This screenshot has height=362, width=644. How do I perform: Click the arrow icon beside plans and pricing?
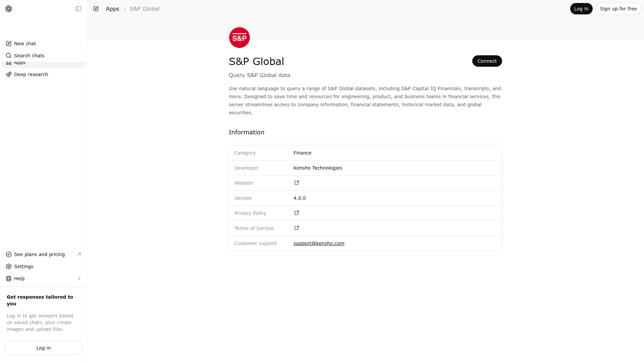tap(79, 254)
